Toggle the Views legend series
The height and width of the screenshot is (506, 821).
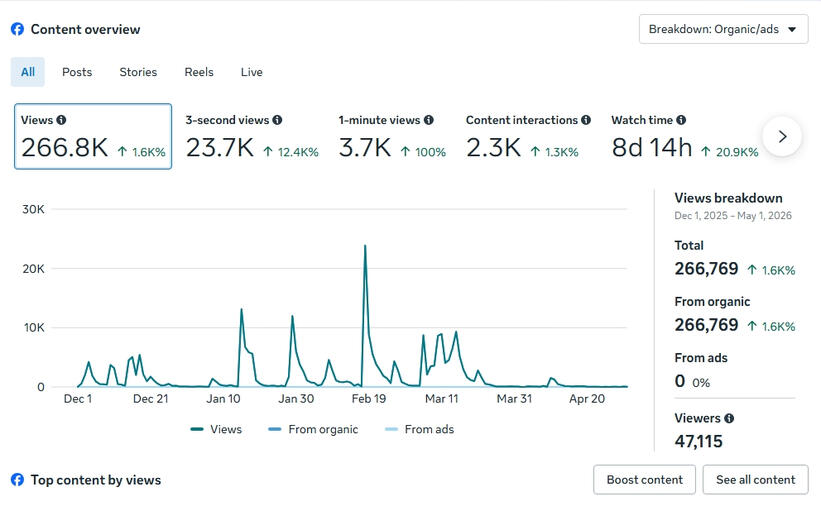[216, 429]
